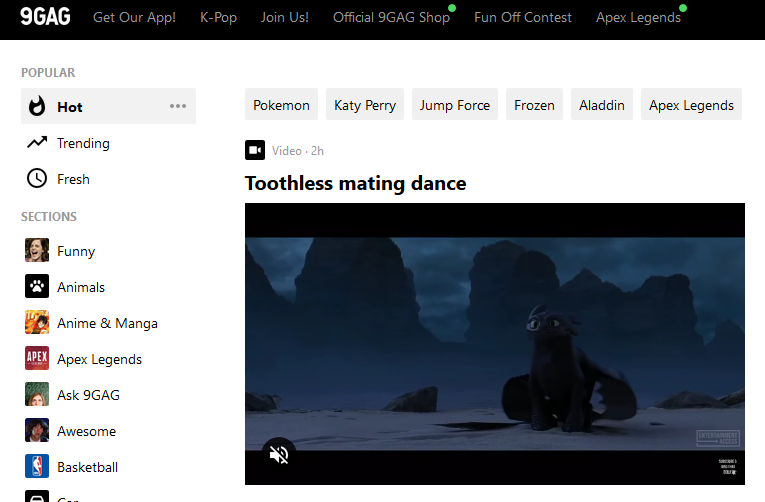Select the Hot flame icon

tap(37, 107)
